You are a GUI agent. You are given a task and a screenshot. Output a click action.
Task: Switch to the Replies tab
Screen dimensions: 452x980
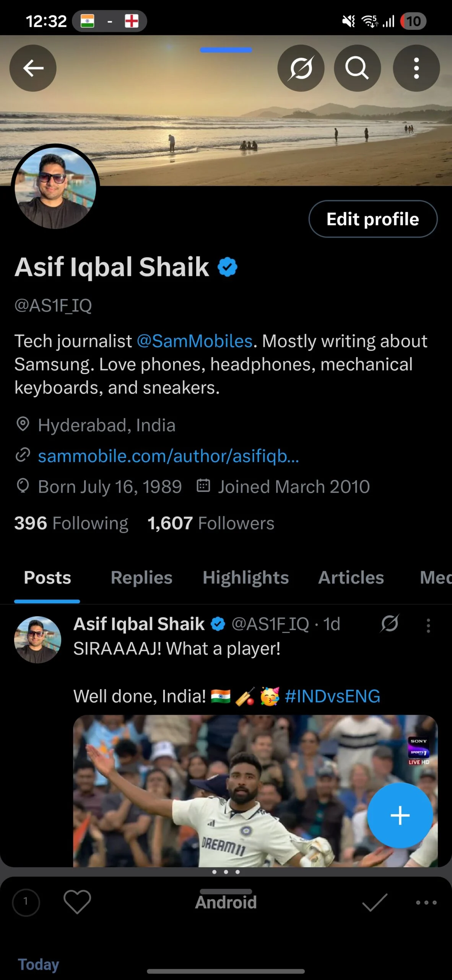(141, 578)
